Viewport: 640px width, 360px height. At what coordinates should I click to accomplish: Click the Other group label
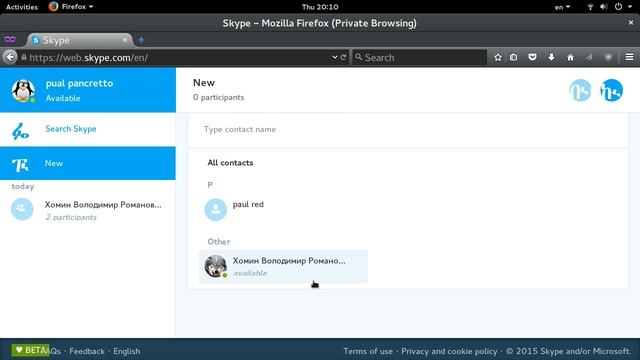pyautogui.click(x=219, y=242)
